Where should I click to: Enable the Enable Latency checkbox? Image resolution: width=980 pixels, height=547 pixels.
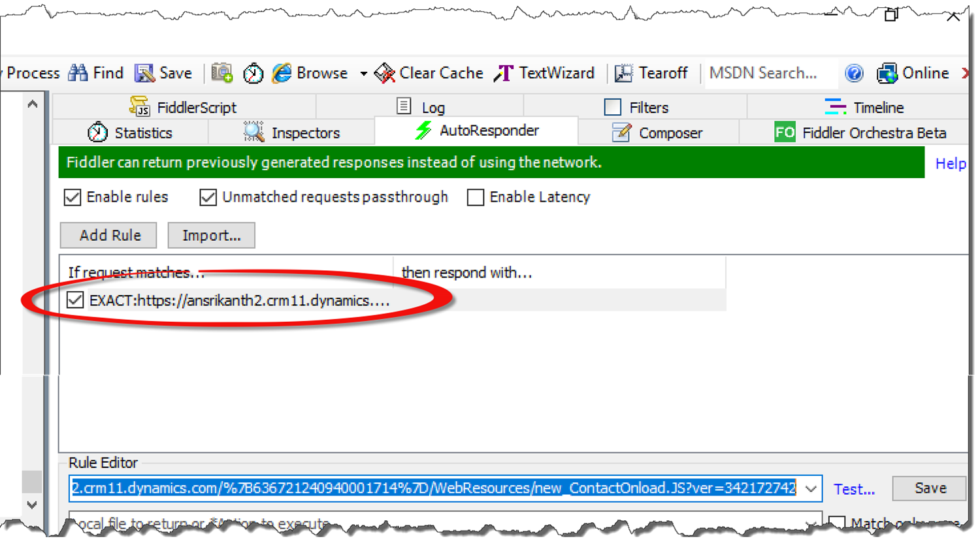click(x=476, y=197)
